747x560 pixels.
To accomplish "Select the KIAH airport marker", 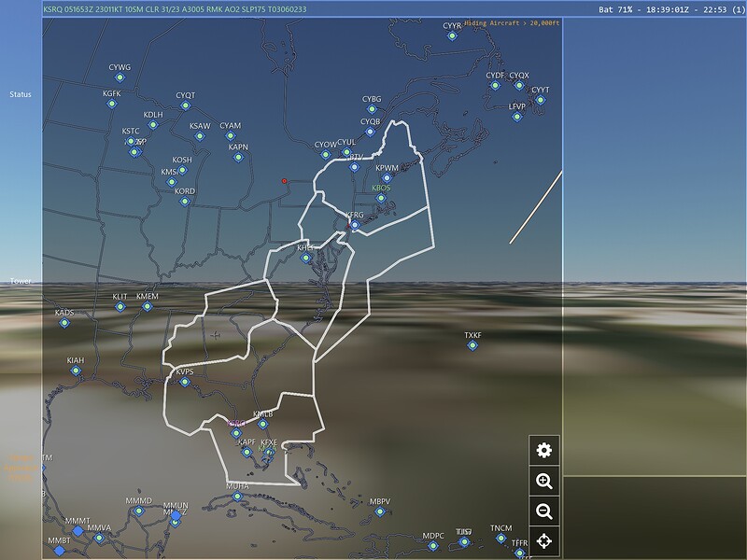I will point(76,371).
